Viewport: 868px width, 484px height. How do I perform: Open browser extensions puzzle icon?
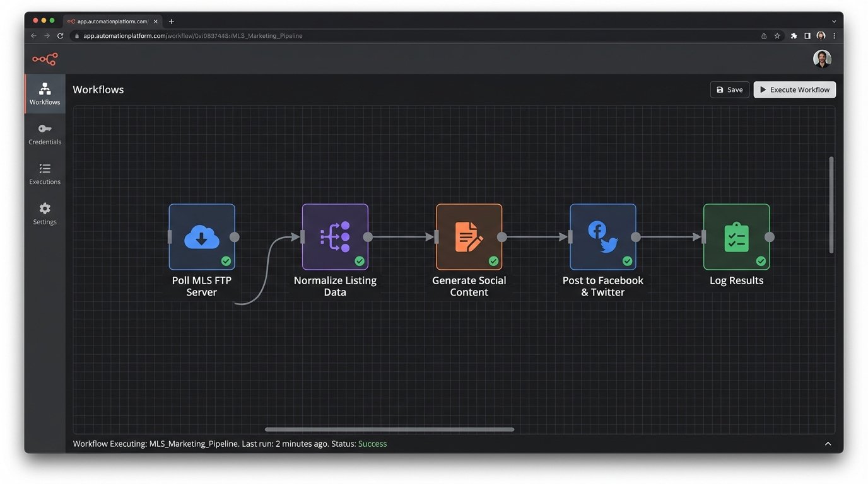[794, 36]
